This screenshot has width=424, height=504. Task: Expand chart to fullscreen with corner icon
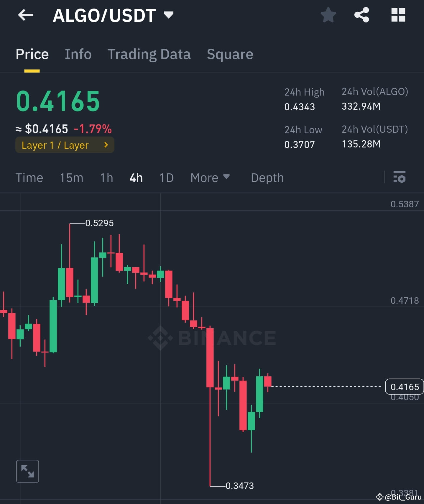tap(27, 471)
